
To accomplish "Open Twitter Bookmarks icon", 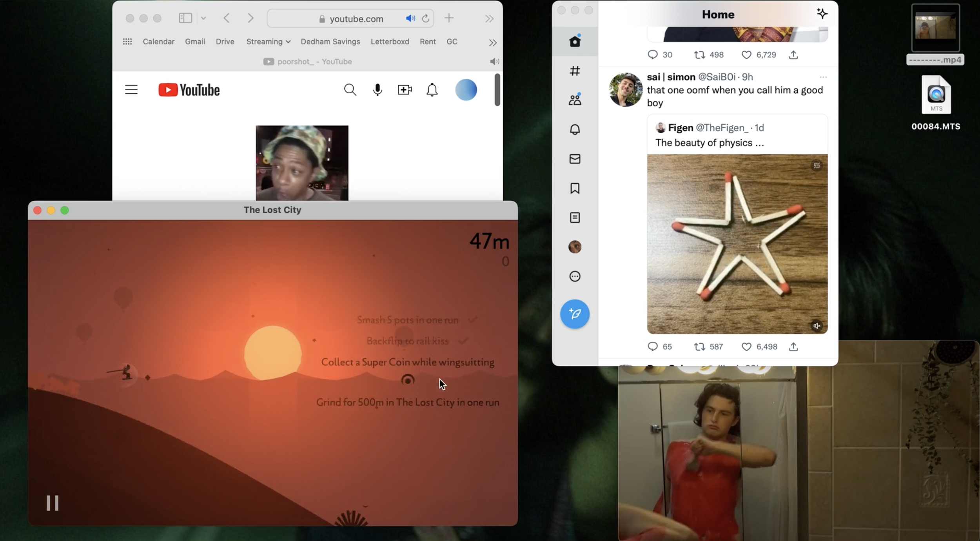I will (575, 188).
